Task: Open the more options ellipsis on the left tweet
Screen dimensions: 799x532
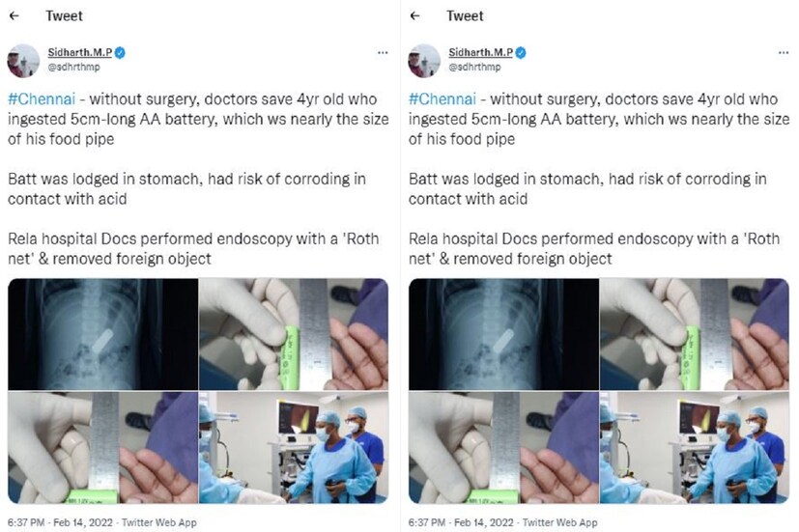Action: coord(383,52)
